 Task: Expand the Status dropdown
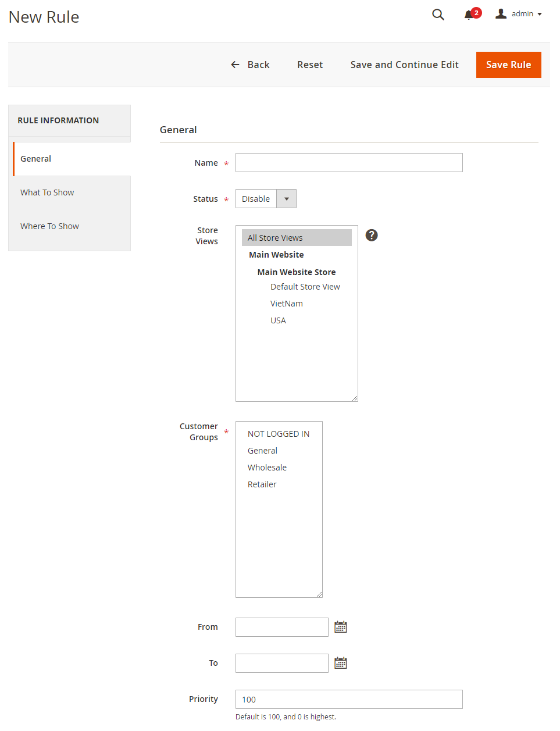[x=286, y=199]
